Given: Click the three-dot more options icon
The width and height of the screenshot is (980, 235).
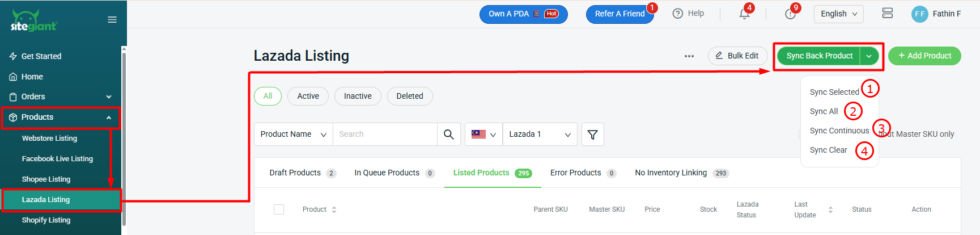Looking at the screenshot, I should [x=689, y=56].
